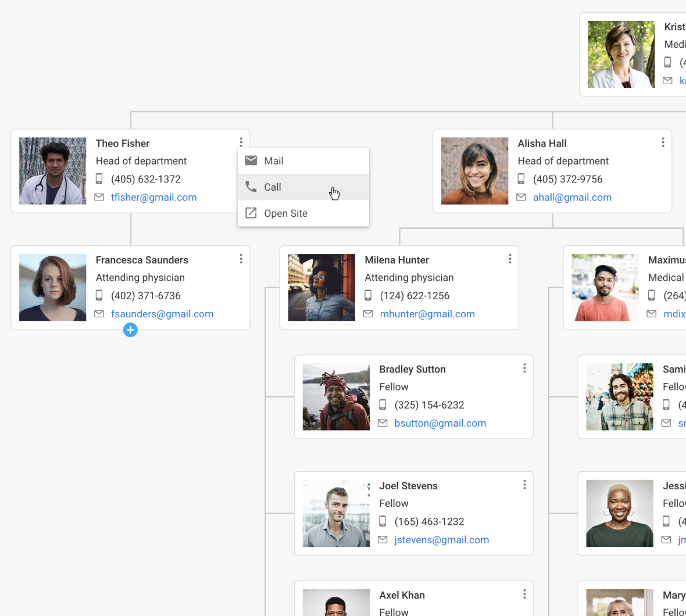Click ahall@gmail.com email link
The height and width of the screenshot is (616, 686).
click(572, 198)
